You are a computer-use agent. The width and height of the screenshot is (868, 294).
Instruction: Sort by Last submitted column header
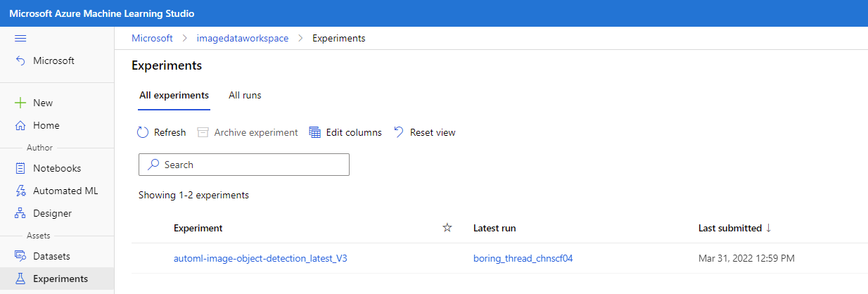730,228
